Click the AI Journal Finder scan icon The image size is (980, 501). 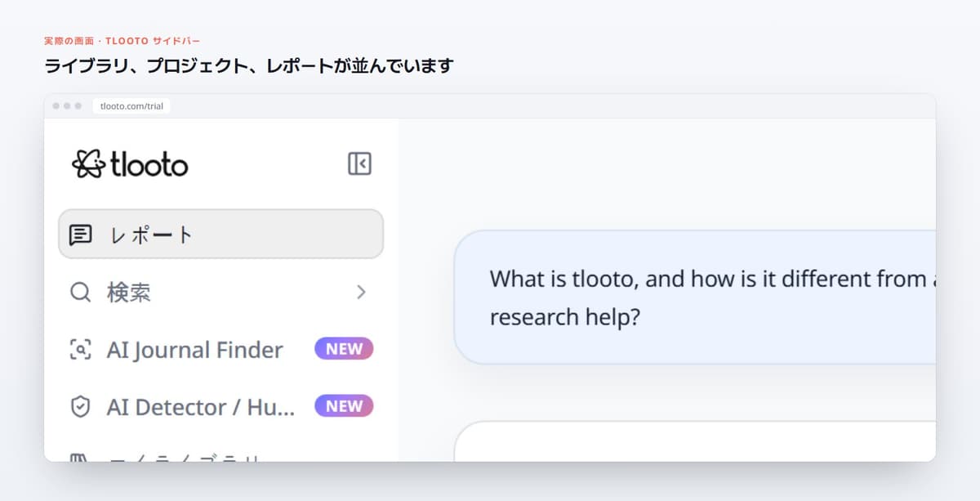pos(80,349)
